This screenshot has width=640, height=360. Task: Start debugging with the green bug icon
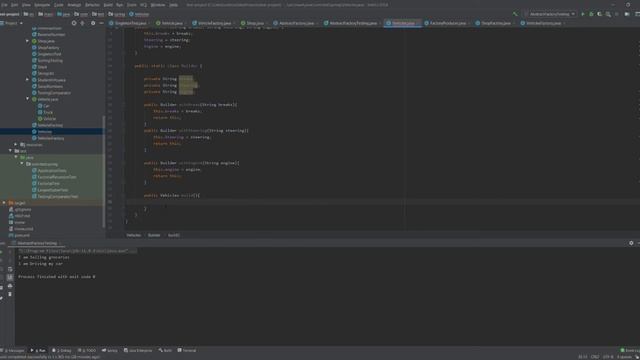pos(591,14)
